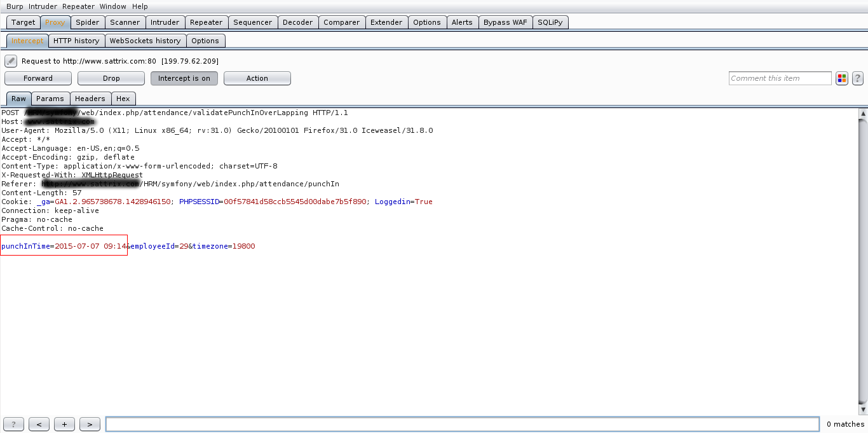Switch to the Params view tab
Image resolution: width=868 pixels, height=433 pixels.
50,99
